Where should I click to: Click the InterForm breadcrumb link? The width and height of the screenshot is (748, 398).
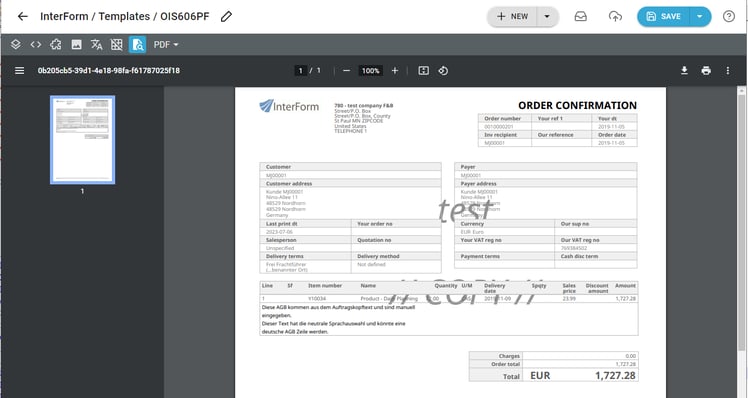(x=64, y=16)
